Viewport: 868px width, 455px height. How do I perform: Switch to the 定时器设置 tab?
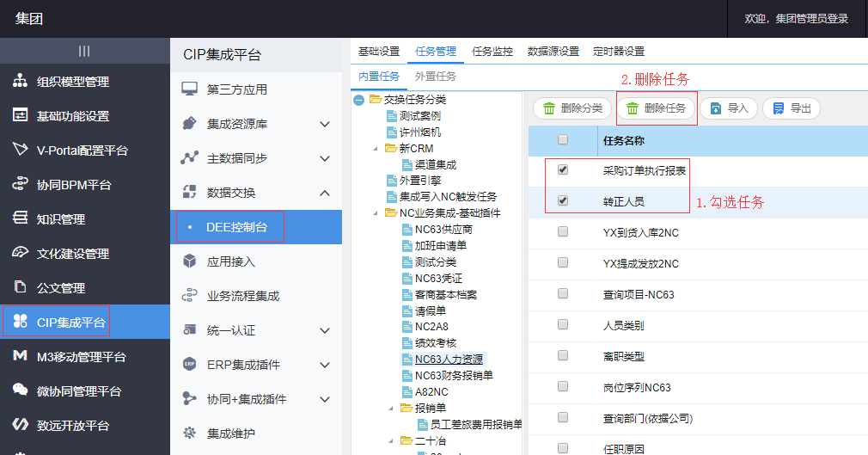pyautogui.click(x=618, y=52)
